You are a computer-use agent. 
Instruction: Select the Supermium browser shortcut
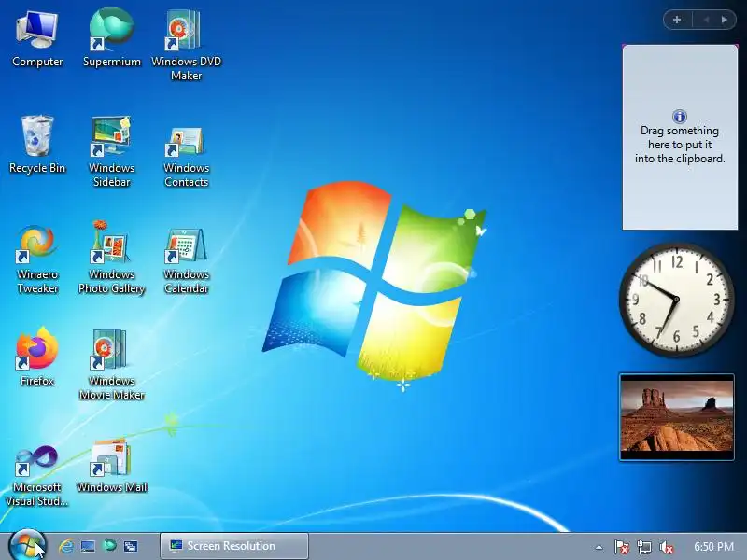tap(112, 39)
